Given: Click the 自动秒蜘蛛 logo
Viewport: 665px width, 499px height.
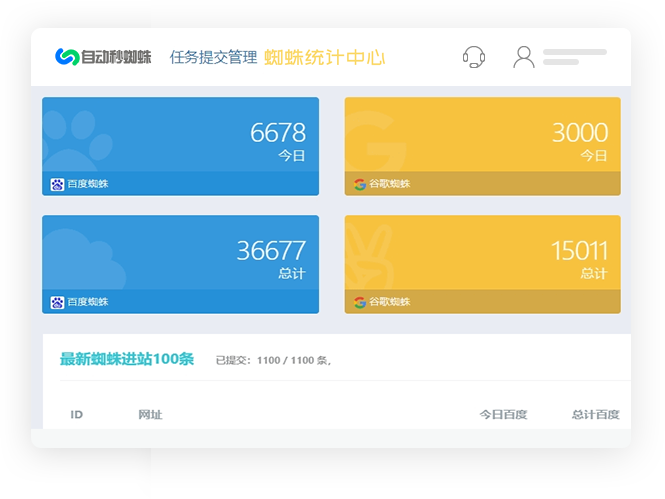Looking at the screenshot, I should (103, 57).
